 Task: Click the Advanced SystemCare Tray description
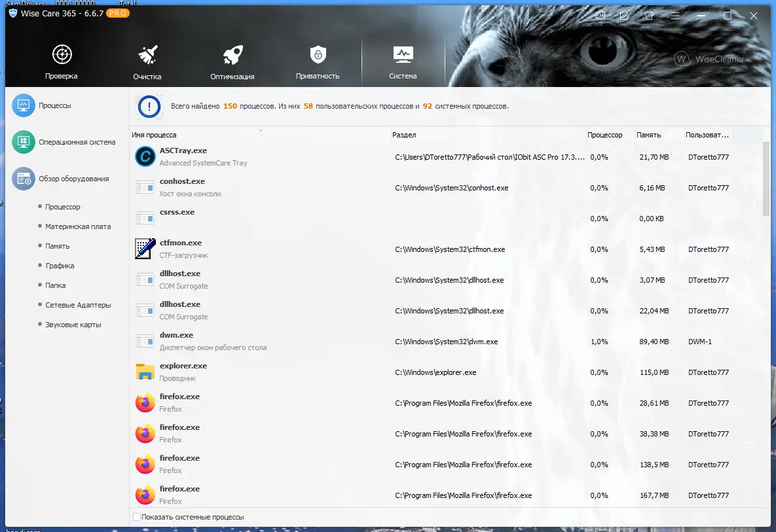point(203,163)
